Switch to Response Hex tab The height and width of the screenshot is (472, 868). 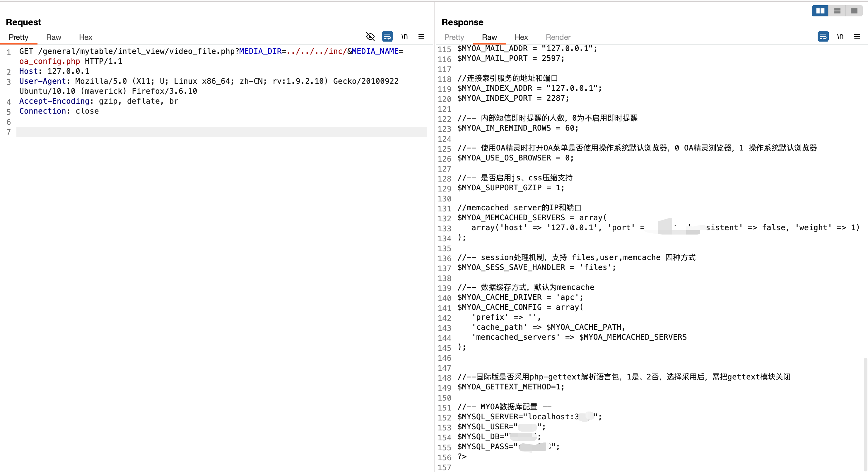521,37
